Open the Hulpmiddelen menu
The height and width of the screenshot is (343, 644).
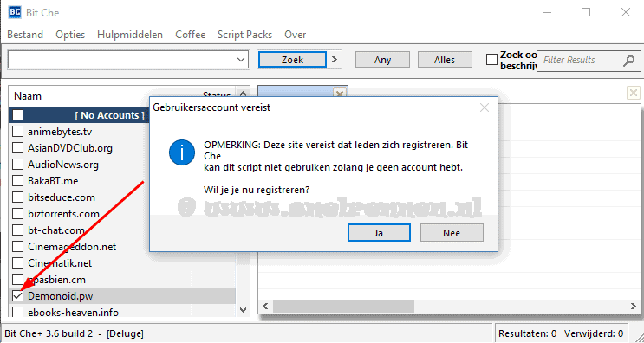click(x=130, y=35)
